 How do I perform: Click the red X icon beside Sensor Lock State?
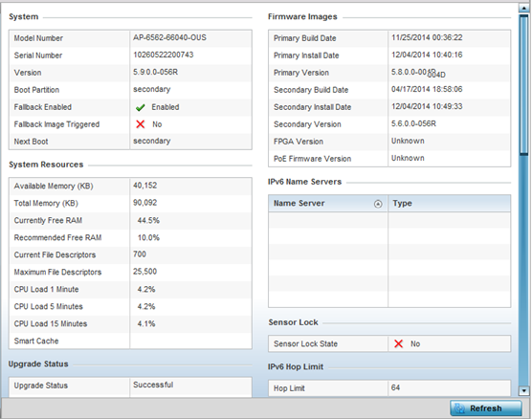point(399,343)
